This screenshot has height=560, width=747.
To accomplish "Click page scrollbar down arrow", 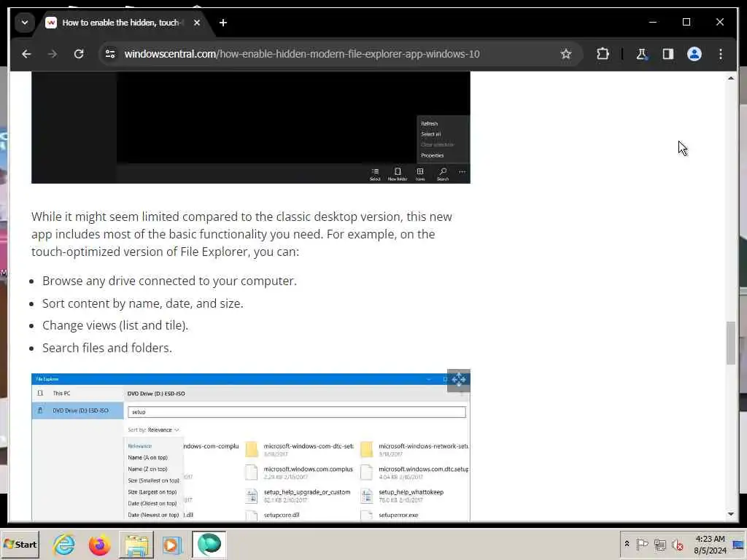I will click(731, 514).
